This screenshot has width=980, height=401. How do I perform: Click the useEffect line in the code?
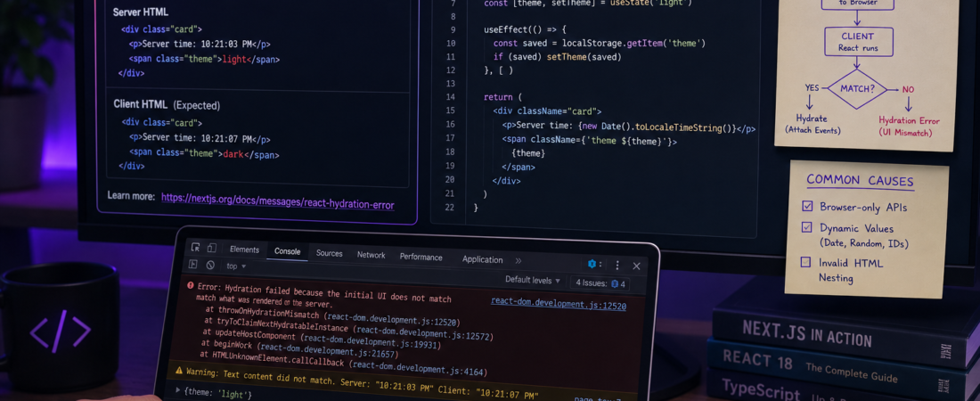[525, 29]
